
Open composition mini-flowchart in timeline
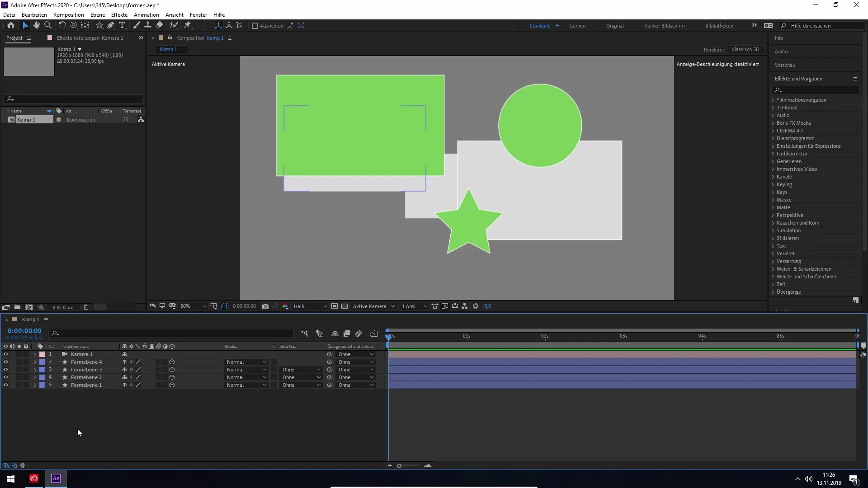click(304, 334)
